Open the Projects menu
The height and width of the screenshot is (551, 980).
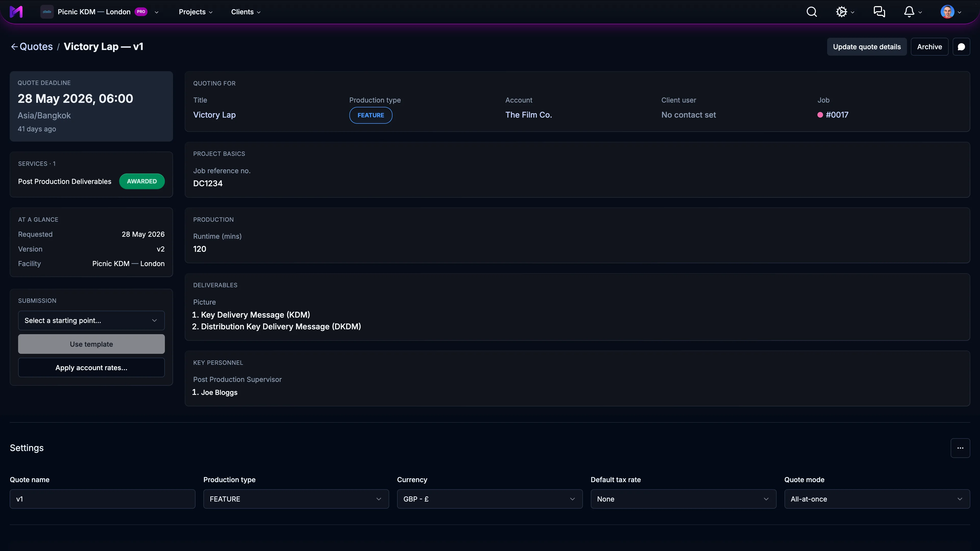[195, 12]
